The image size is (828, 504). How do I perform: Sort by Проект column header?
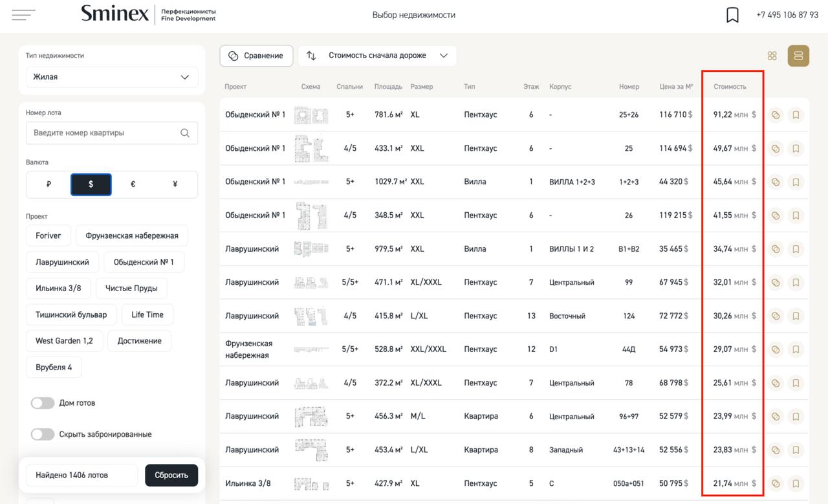(235, 87)
